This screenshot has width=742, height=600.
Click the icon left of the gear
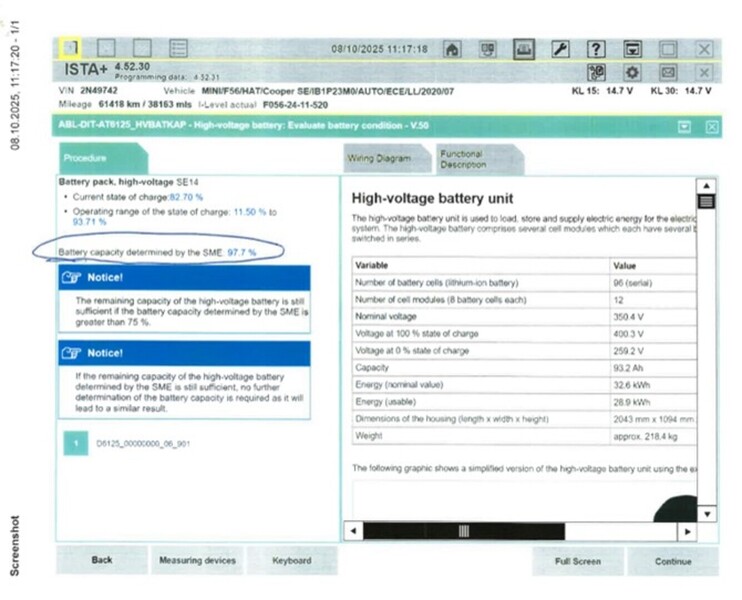pyautogui.click(x=596, y=72)
